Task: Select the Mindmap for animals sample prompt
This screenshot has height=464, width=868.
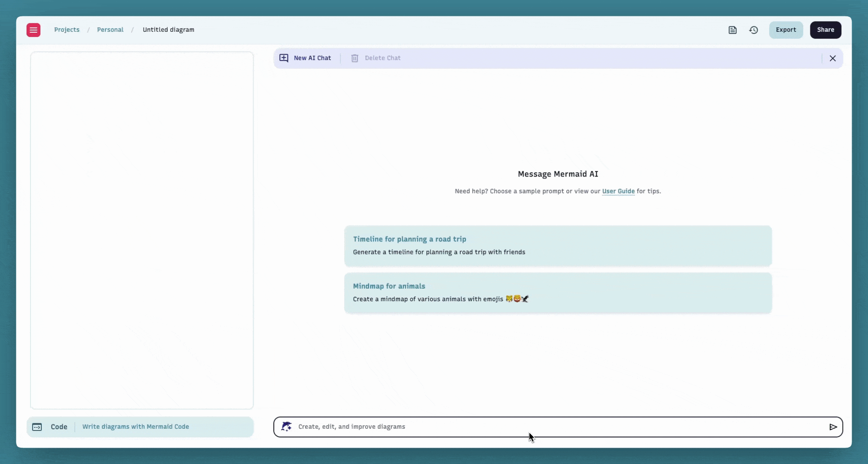Action: (558, 293)
